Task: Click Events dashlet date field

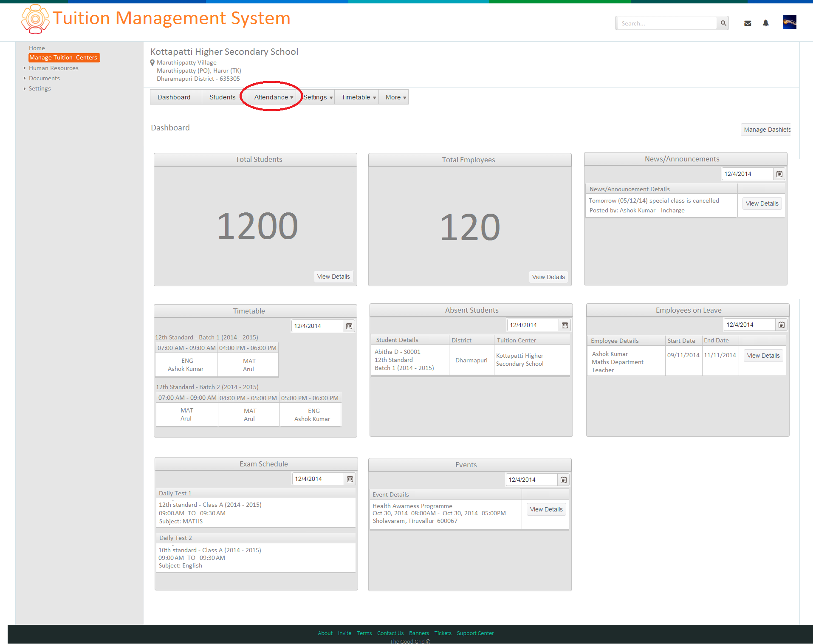Action: click(531, 480)
